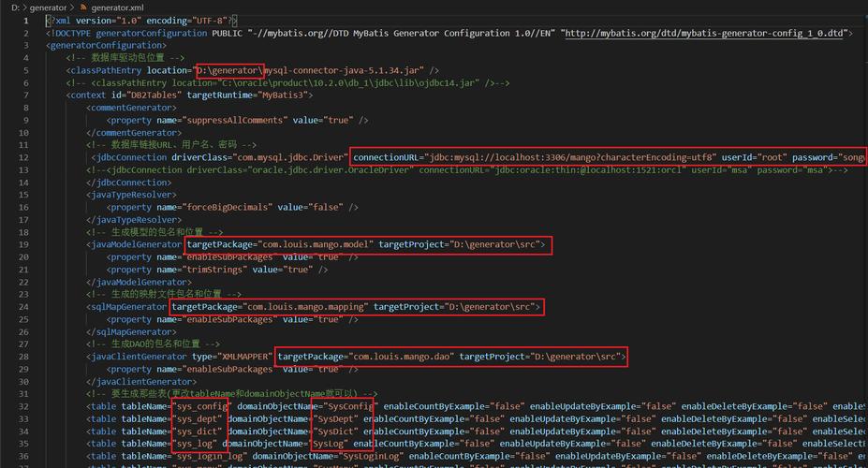Place cursor on the XMLMAPPER type value
The height and width of the screenshot is (468, 868).
point(243,357)
